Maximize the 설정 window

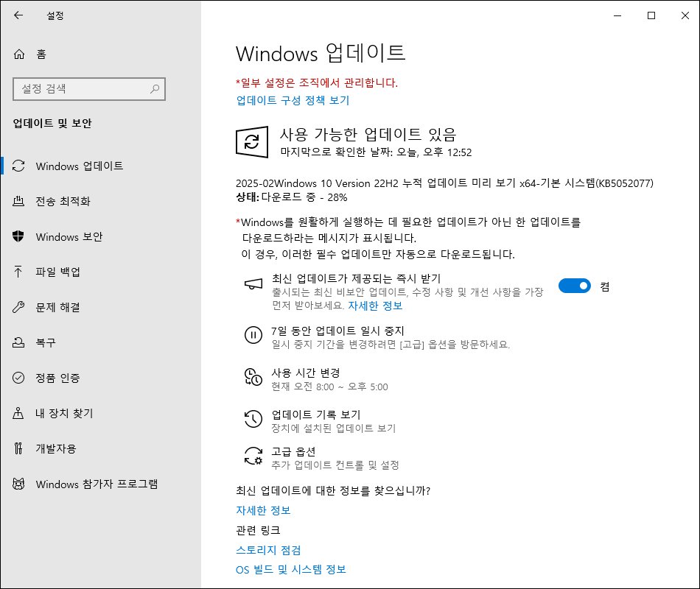point(651,15)
